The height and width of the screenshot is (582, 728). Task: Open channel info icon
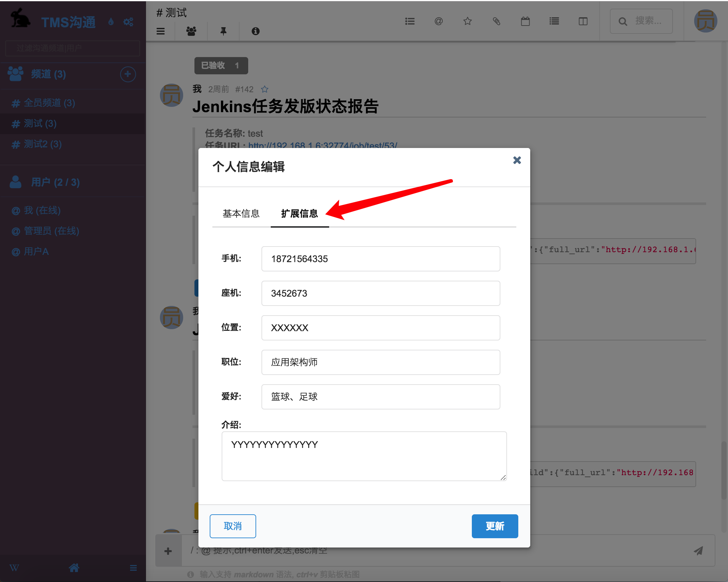coord(255,31)
